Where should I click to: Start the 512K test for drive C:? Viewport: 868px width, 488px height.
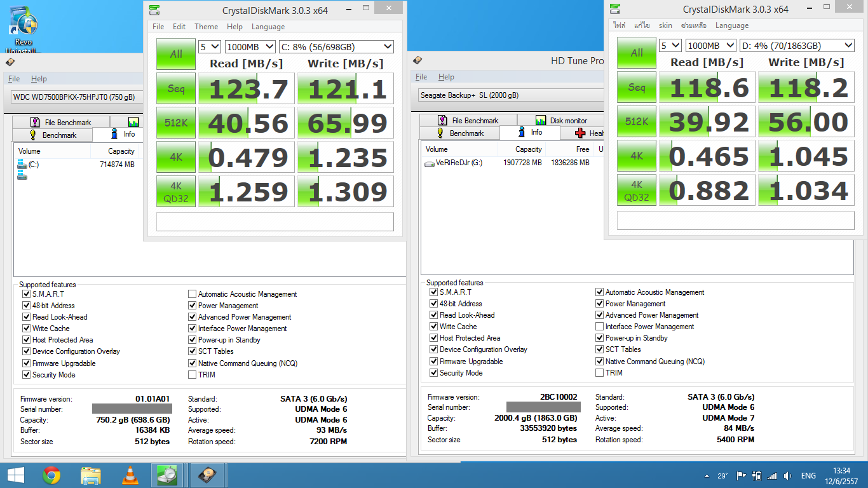coord(176,123)
